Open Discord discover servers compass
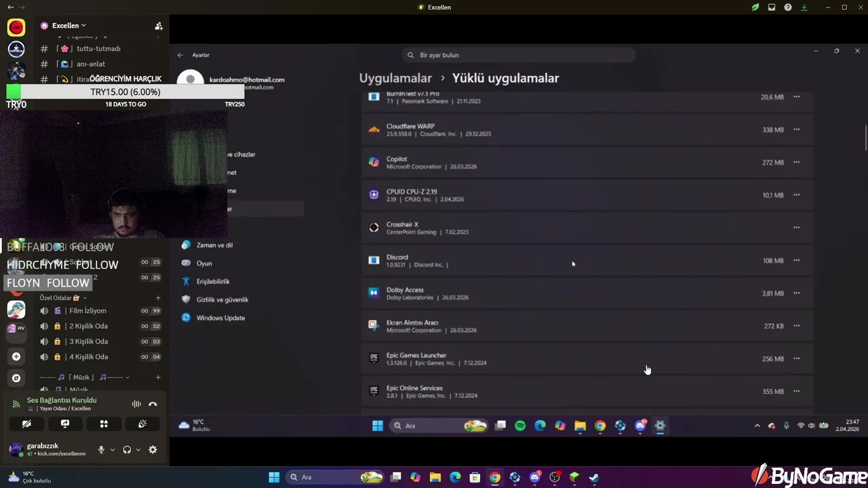868x488 pixels. 16,378
